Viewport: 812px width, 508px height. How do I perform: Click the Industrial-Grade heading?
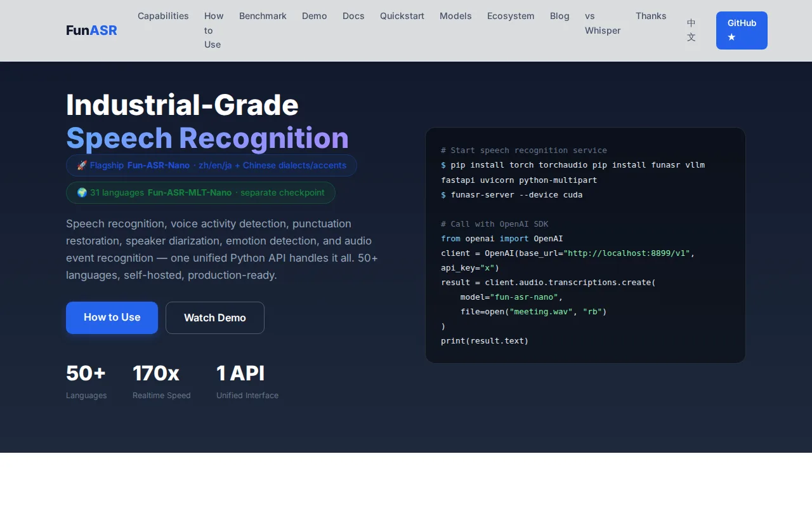(x=182, y=105)
